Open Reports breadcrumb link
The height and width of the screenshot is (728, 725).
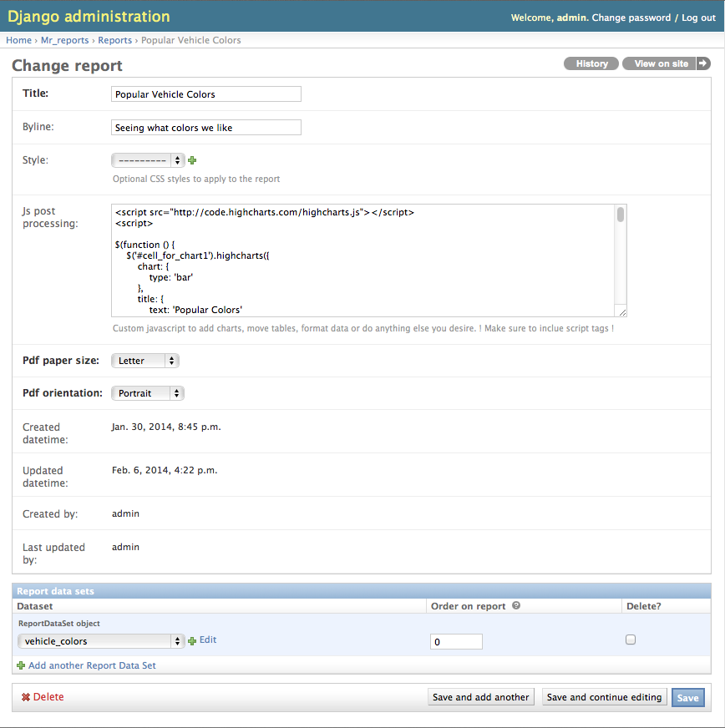pyautogui.click(x=114, y=40)
